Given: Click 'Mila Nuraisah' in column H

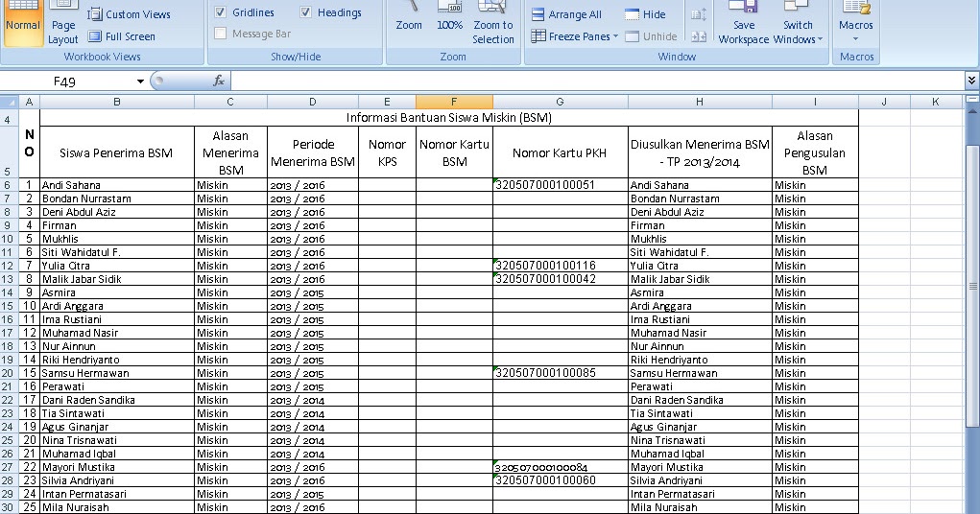Looking at the screenshot, I should 700,507.
